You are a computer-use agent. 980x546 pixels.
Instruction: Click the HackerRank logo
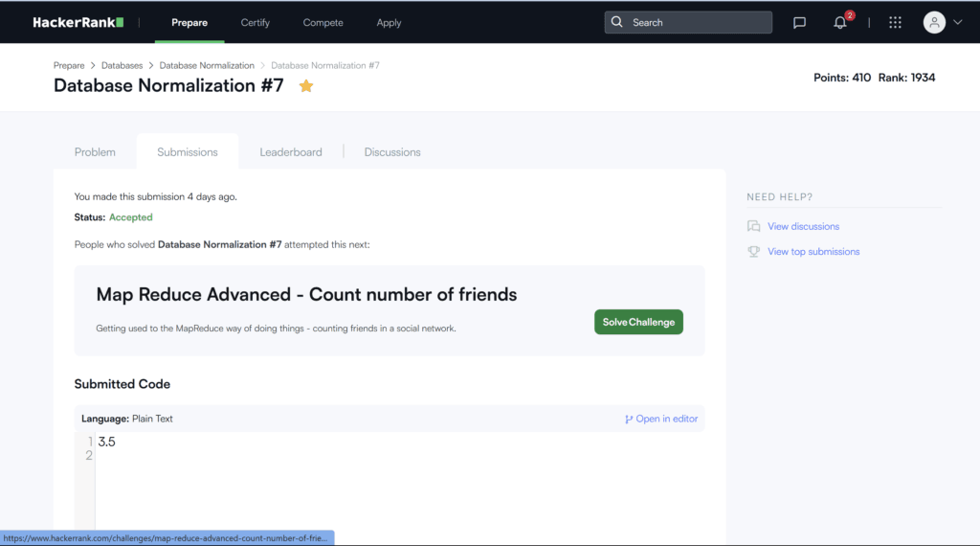pyautogui.click(x=78, y=23)
